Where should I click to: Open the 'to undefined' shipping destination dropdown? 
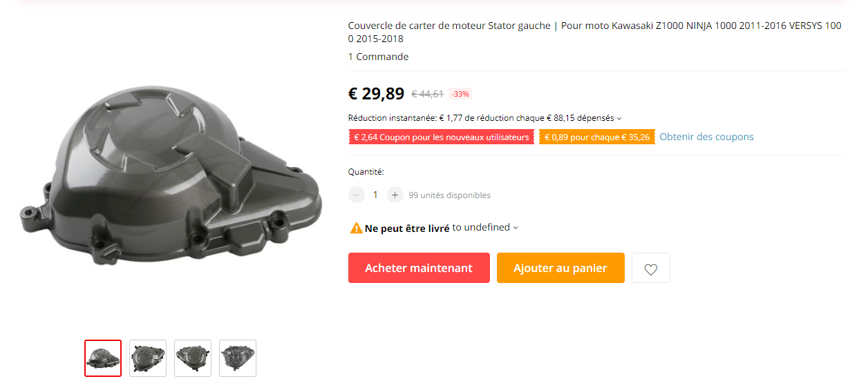click(485, 227)
